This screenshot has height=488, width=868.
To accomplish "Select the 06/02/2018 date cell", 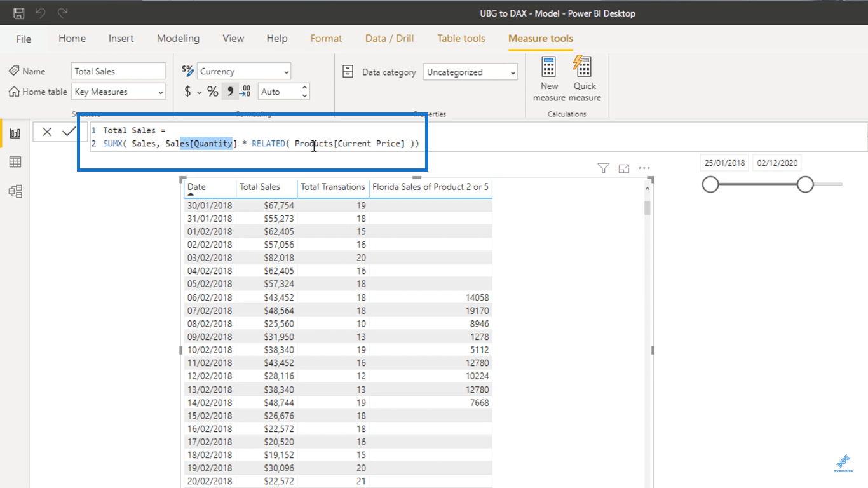I will pos(210,297).
